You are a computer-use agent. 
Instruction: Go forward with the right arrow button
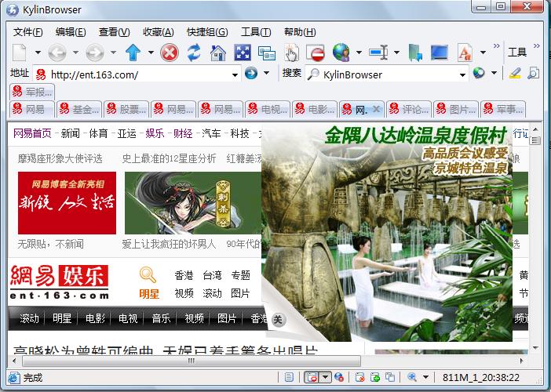[x=95, y=53]
